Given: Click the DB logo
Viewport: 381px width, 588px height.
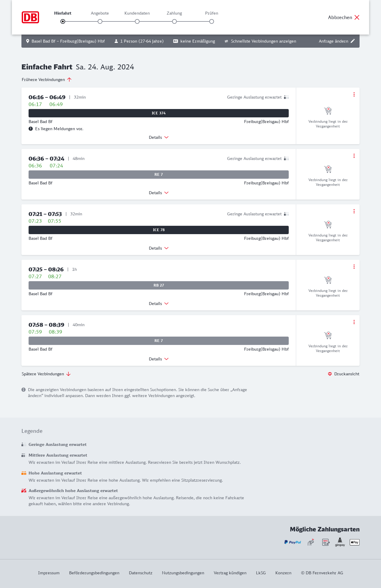Looking at the screenshot, I should click(30, 17).
